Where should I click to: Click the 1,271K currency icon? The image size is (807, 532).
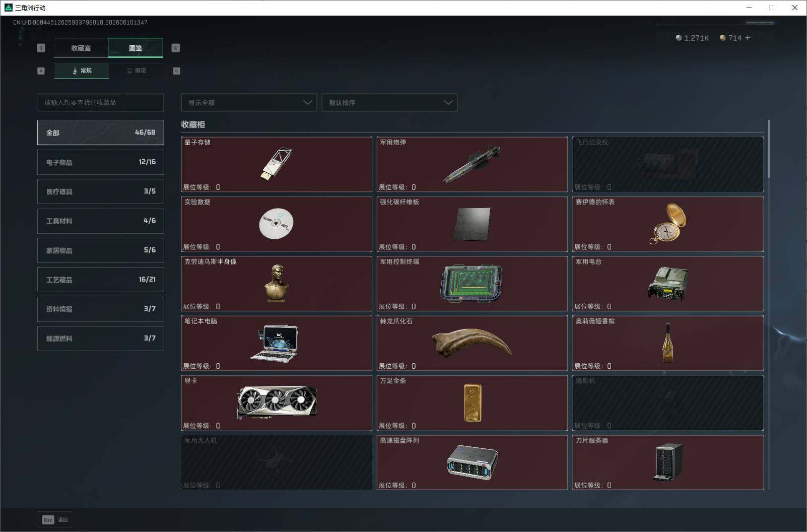pyautogui.click(x=679, y=38)
